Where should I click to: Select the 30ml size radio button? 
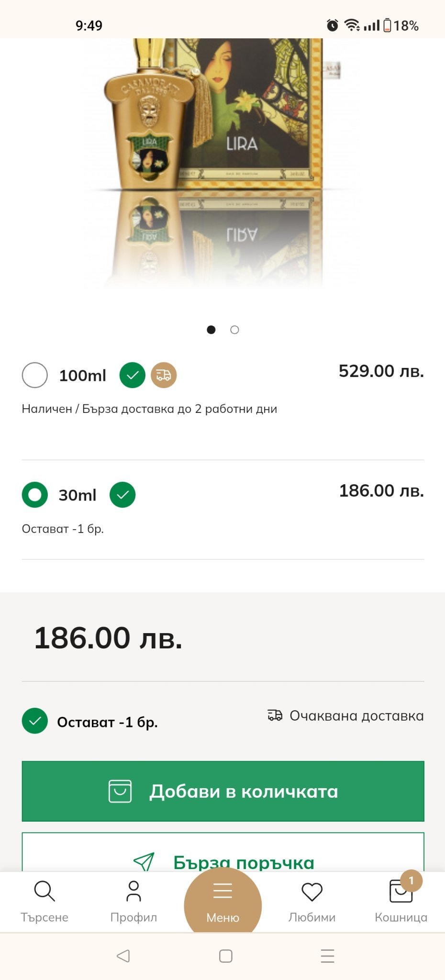35,494
